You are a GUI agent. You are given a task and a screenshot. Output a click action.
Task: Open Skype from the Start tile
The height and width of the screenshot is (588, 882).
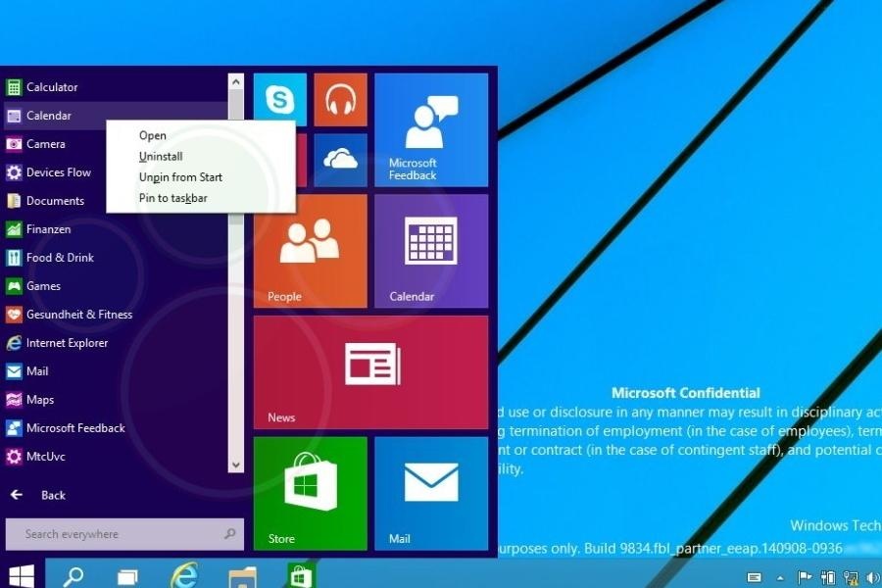(x=279, y=98)
